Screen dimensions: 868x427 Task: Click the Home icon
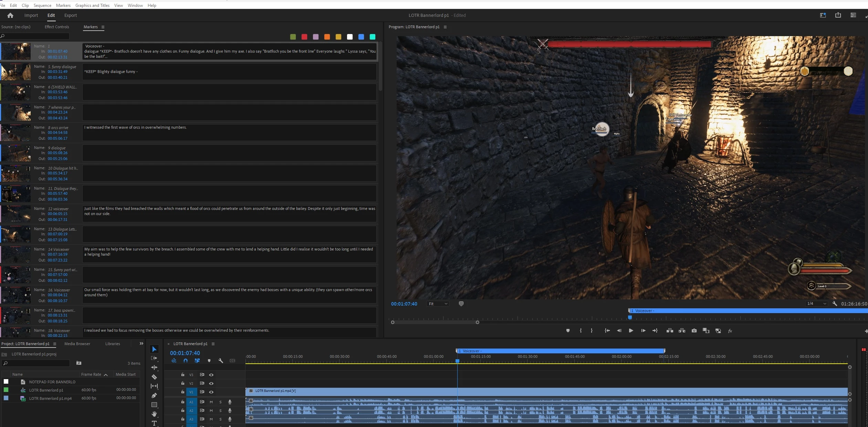pos(10,15)
